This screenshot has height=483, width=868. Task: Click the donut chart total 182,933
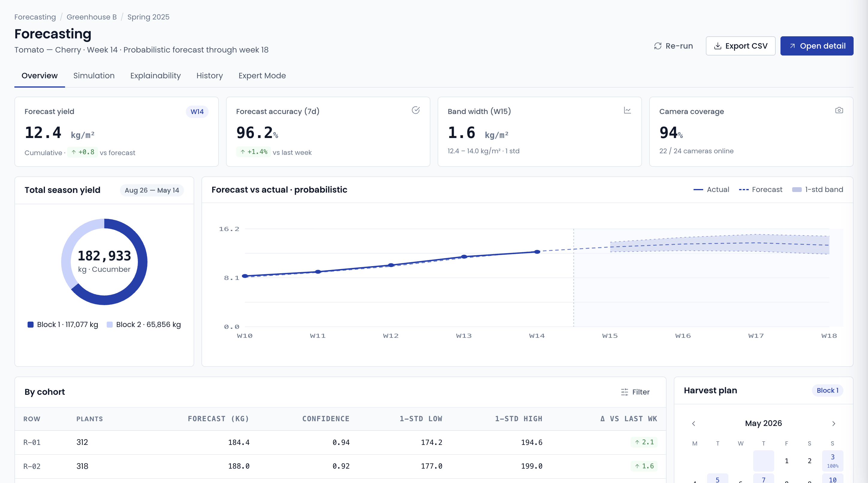[104, 256]
